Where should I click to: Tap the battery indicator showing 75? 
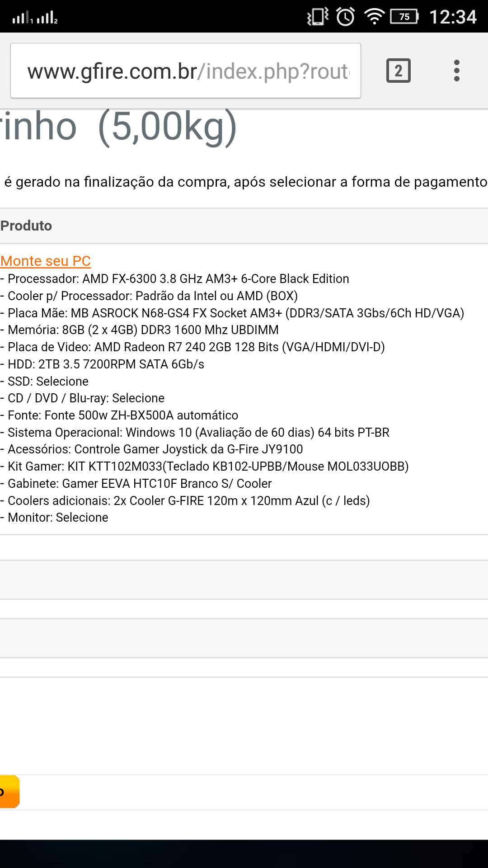(405, 17)
